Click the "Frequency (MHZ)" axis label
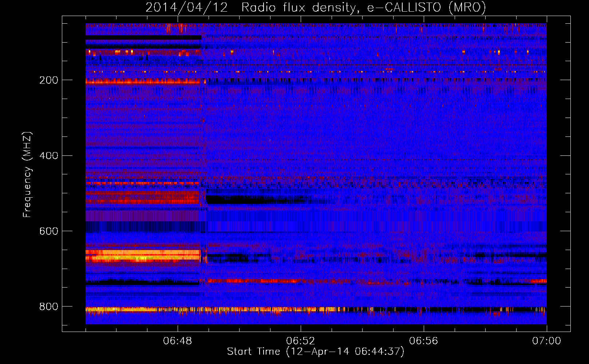589x364 pixels. coord(27,174)
